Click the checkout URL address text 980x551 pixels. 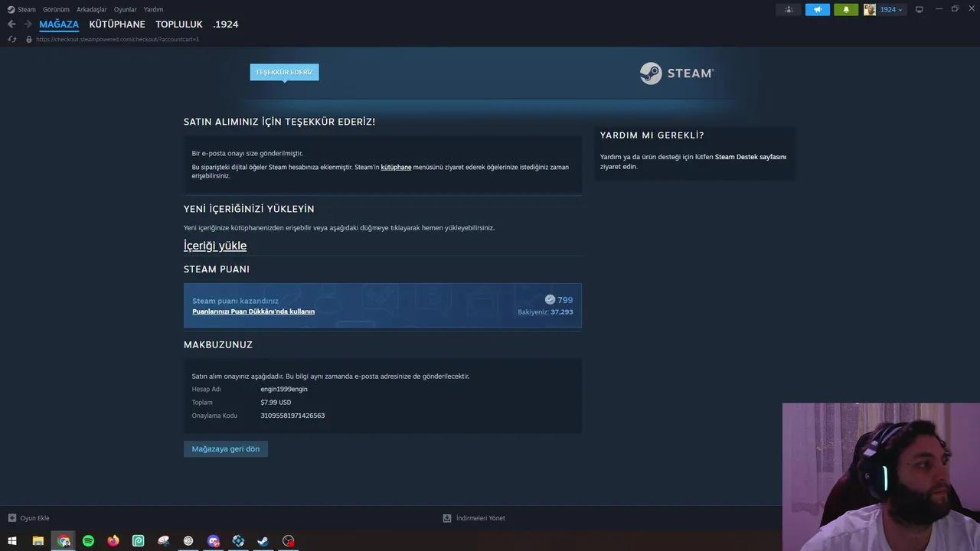(x=117, y=39)
